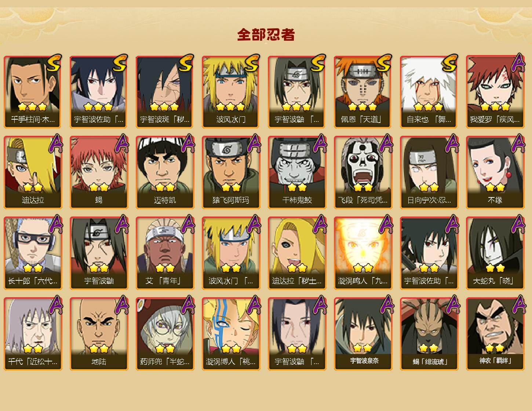
Task: Click the three stars on 自来也 card
Action: point(429,107)
